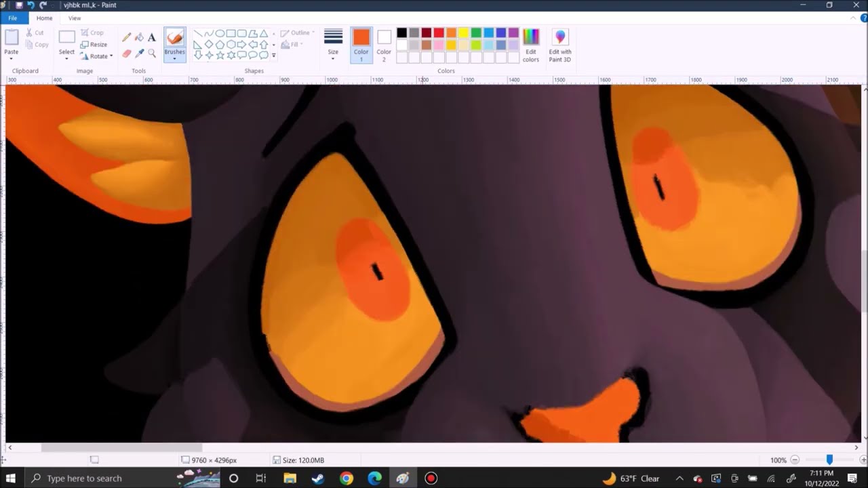Pick the green color swatch

(476, 33)
